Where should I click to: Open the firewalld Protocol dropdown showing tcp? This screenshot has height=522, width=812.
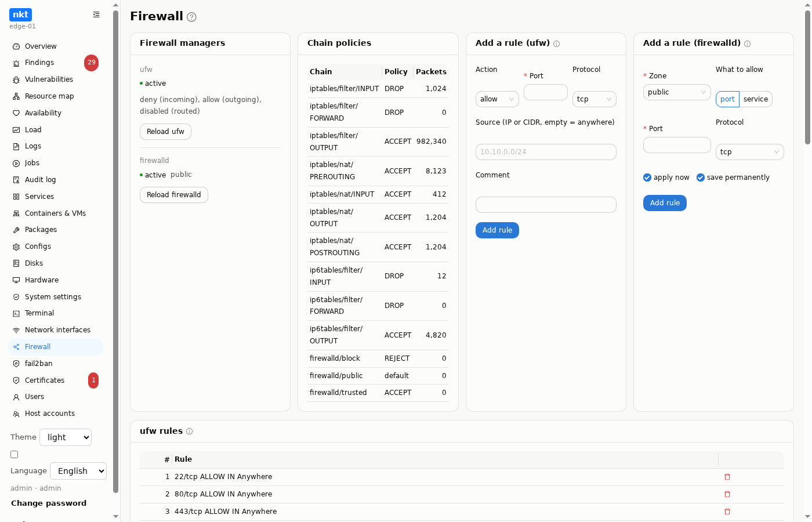[x=750, y=152]
